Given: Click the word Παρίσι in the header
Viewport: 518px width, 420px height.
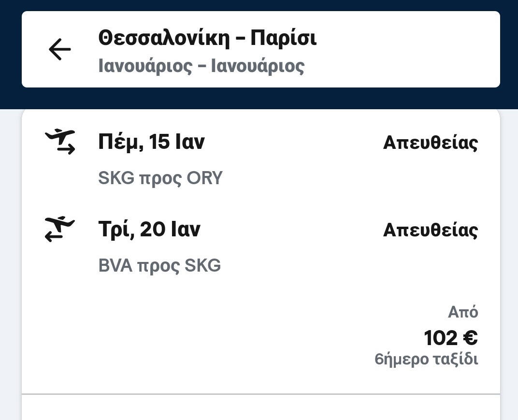Looking at the screenshot, I should tap(283, 38).
